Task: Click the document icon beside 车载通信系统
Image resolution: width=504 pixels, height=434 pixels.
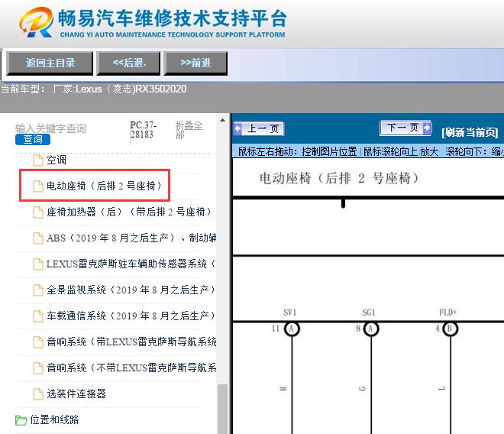Action: coord(38,316)
